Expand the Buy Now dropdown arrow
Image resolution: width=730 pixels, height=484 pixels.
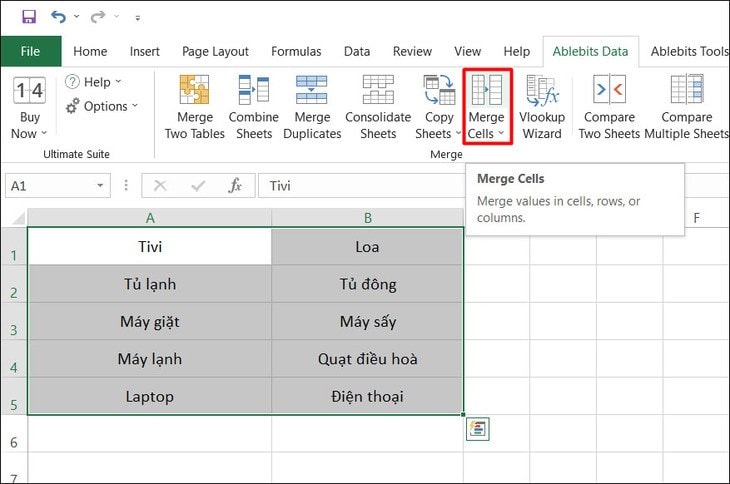[x=44, y=133]
